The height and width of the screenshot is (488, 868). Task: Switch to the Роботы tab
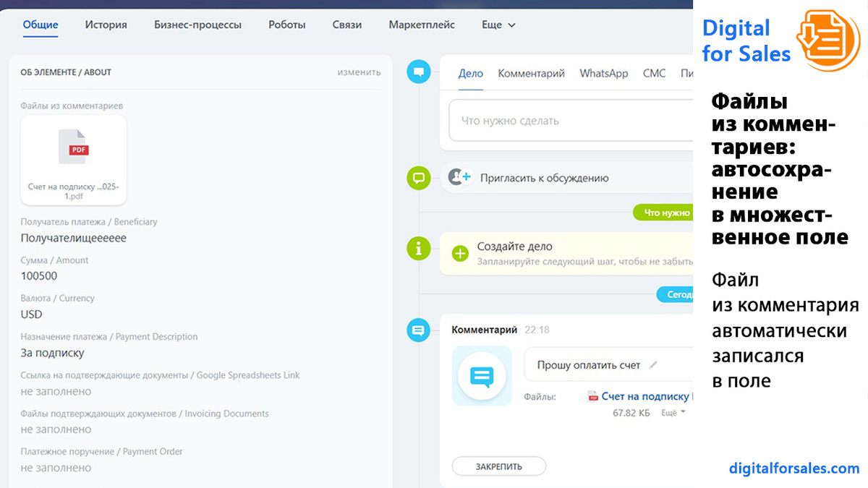tap(286, 25)
